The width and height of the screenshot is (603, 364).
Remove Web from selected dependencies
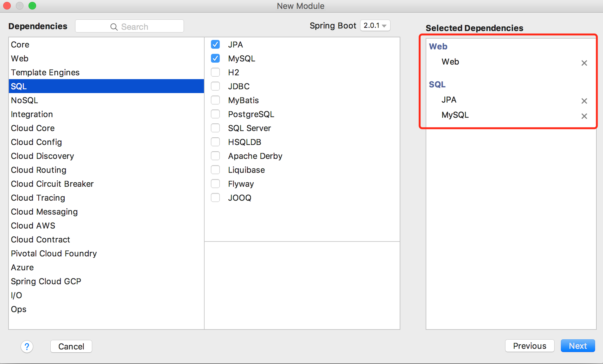coord(584,63)
